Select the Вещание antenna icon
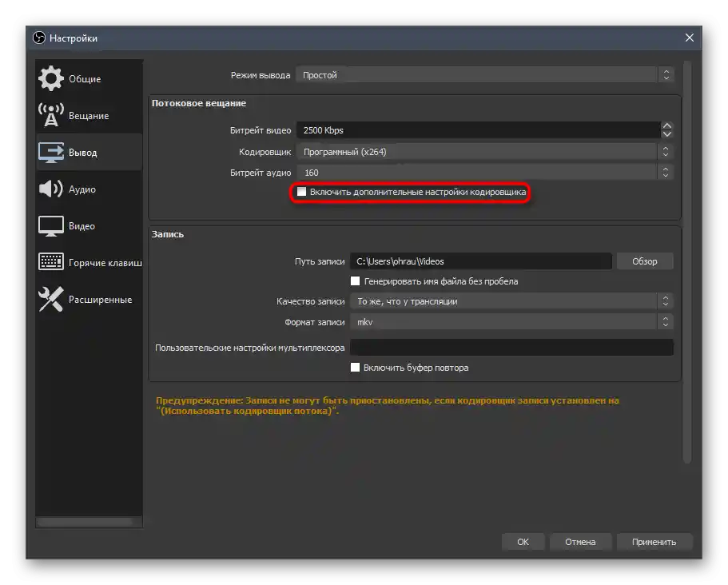The height and width of the screenshot is (585, 728). tap(51, 115)
